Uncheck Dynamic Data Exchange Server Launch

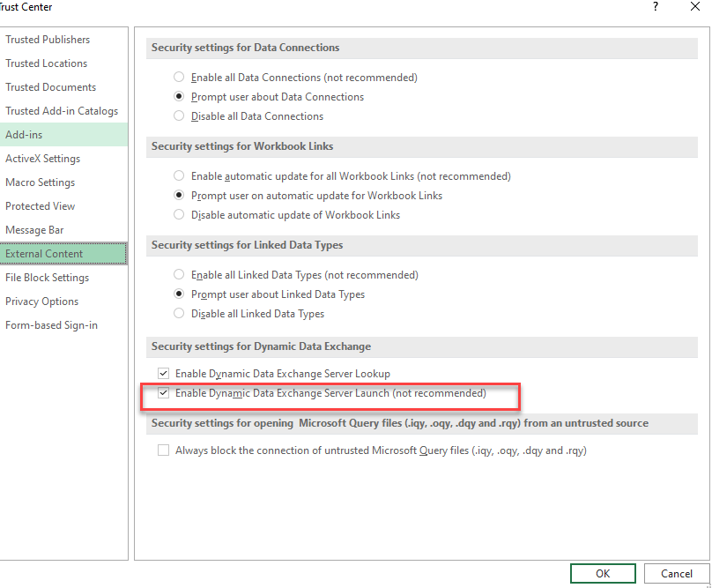(x=163, y=393)
